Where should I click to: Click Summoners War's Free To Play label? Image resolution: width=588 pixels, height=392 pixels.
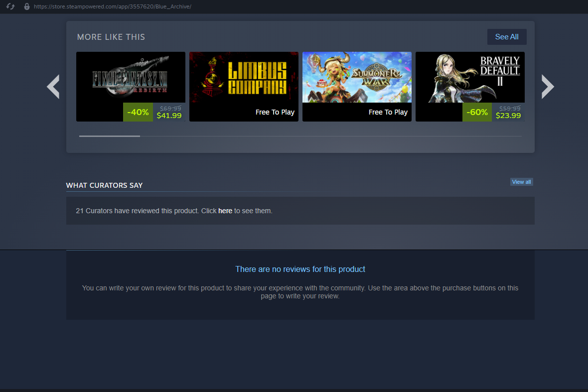[388, 112]
